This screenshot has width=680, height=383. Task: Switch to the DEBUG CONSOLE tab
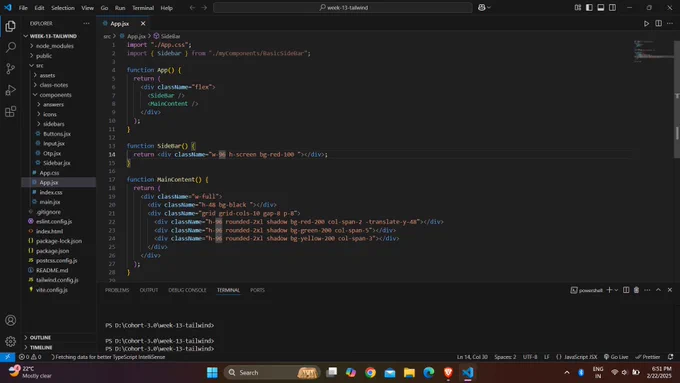[x=187, y=290]
